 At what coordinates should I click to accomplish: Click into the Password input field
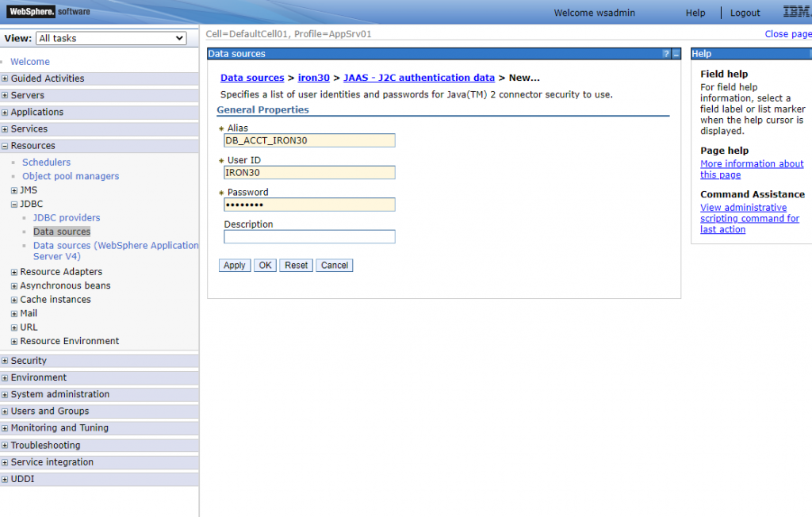(x=309, y=205)
